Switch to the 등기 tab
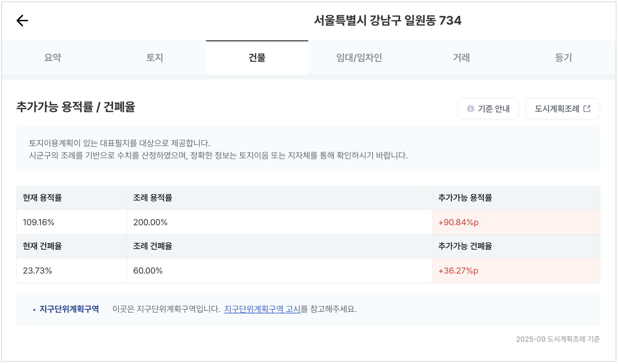 (x=563, y=58)
